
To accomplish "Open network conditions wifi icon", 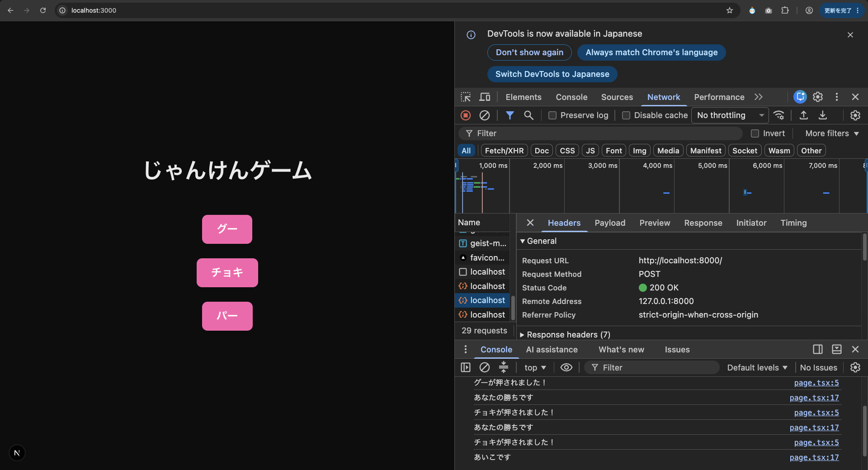I will tap(779, 115).
